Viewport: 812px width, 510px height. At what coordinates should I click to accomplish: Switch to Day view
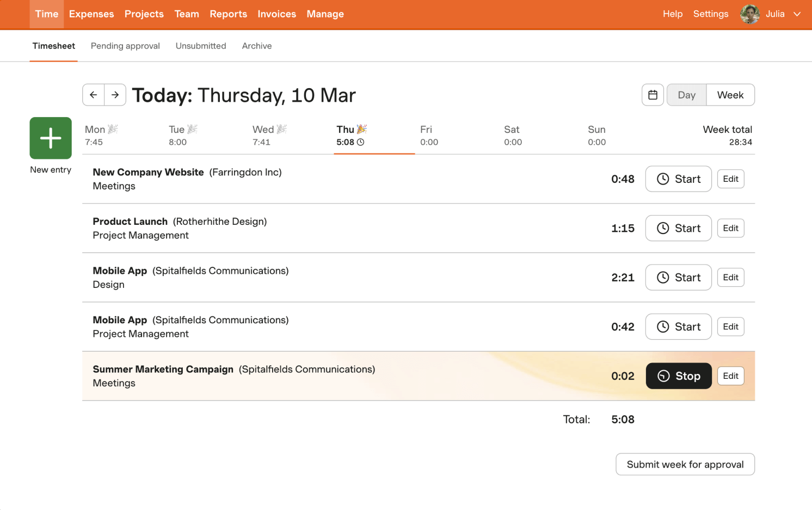(x=686, y=95)
